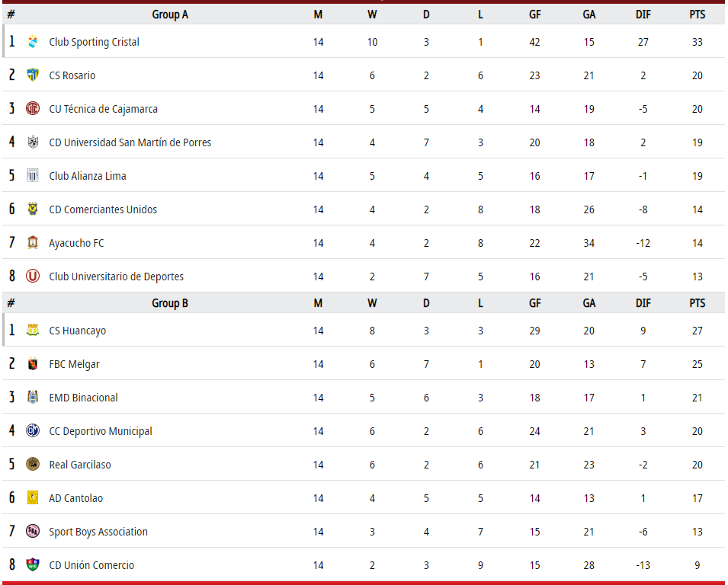Click the FBC Melgar crest icon
This screenshot has height=585, width=728.
click(x=33, y=364)
